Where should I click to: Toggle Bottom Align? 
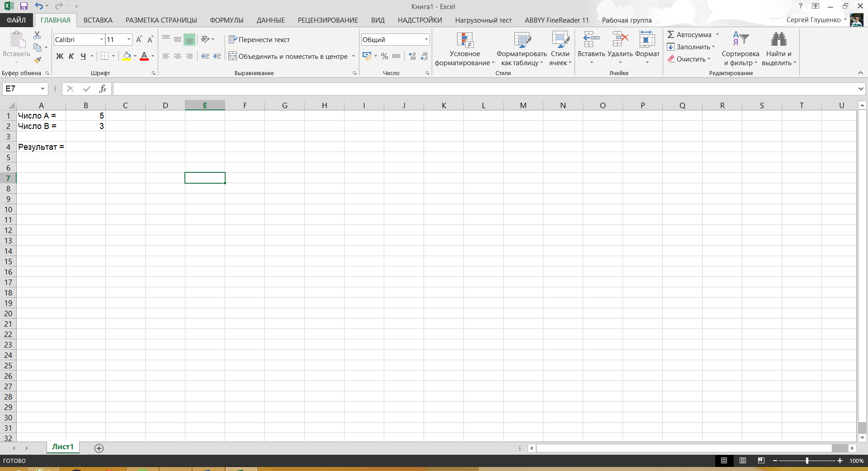click(189, 39)
